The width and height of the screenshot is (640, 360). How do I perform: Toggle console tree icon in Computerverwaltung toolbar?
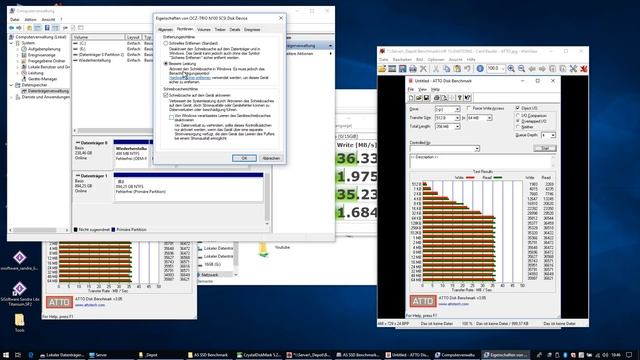(38, 28)
